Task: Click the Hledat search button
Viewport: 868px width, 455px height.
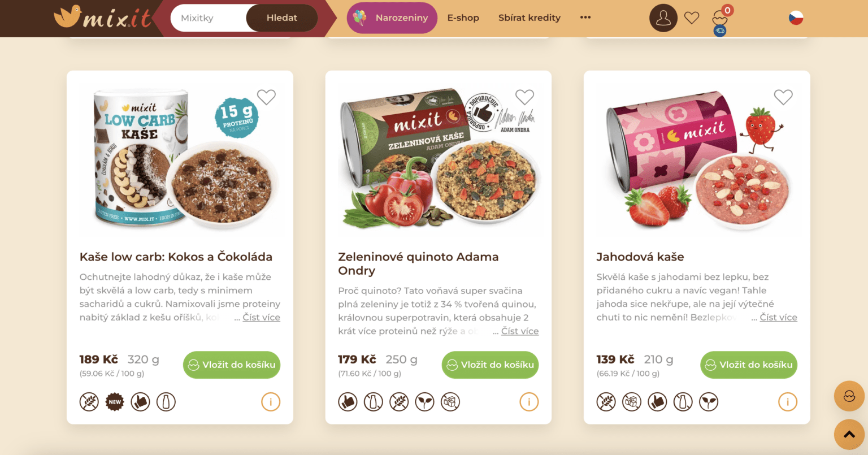Action: point(282,18)
